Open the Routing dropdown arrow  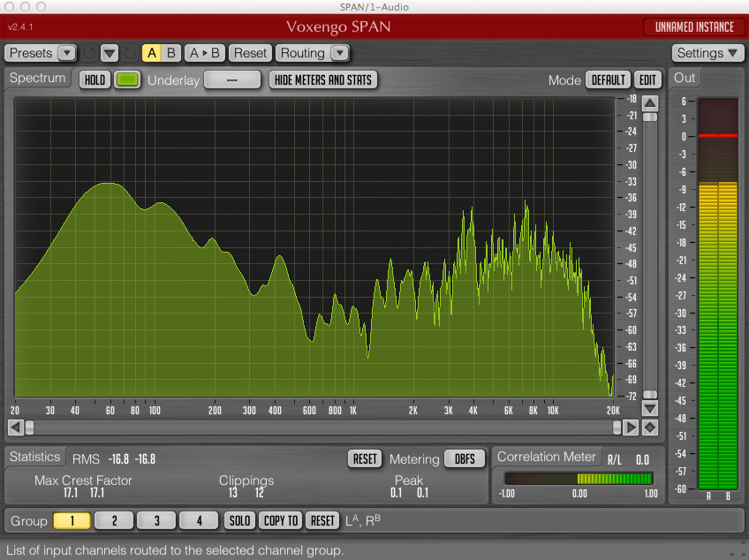click(340, 53)
